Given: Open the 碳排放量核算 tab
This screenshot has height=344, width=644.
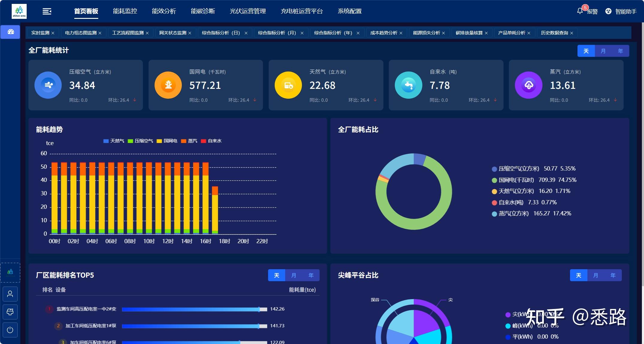Looking at the screenshot, I should click(x=469, y=33).
